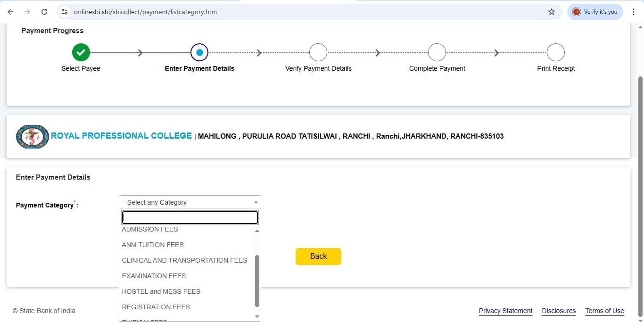The image size is (644, 323).
Task: Click Royal Professional College logo
Action: pyautogui.click(x=32, y=136)
